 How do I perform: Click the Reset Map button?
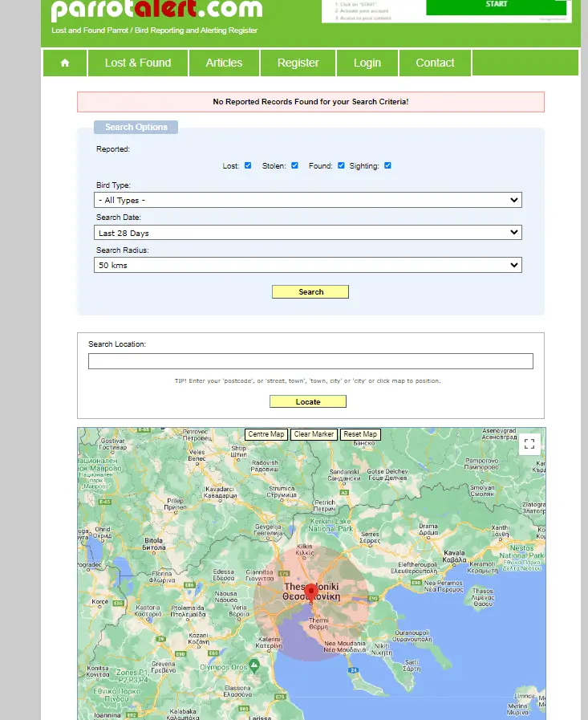[x=360, y=434]
